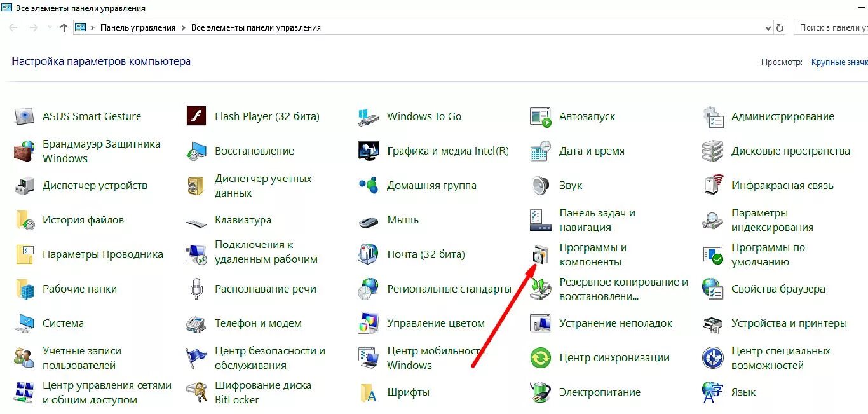868x414 pixels.
Task: Open Центр управления сетями и общим доступом
Action: (x=107, y=392)
